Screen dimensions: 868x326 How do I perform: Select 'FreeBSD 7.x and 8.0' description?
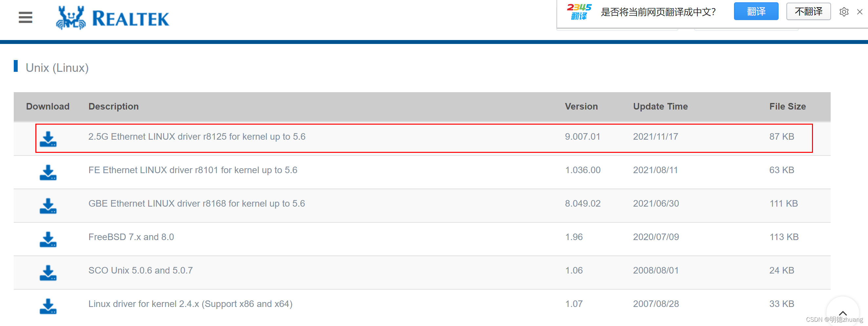131,236
